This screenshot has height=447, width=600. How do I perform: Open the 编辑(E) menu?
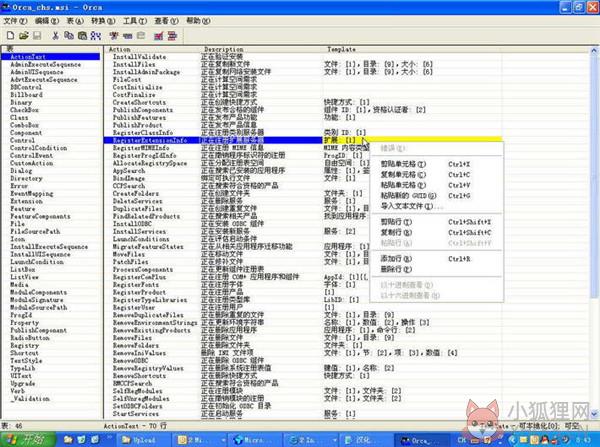47,21
